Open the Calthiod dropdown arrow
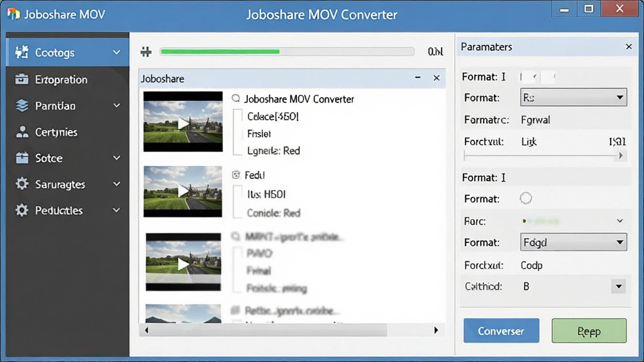The image size is (644, 362). [x=619, y=287]
